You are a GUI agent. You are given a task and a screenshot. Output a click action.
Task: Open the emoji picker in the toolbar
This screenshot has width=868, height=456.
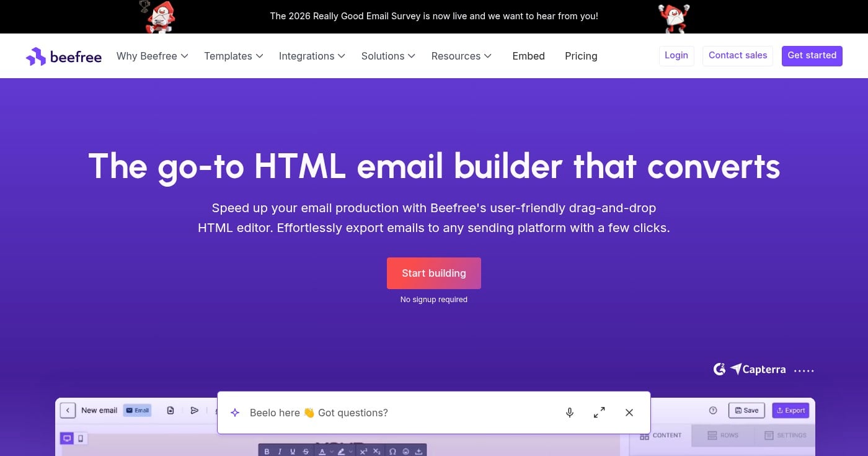[407, 451]
